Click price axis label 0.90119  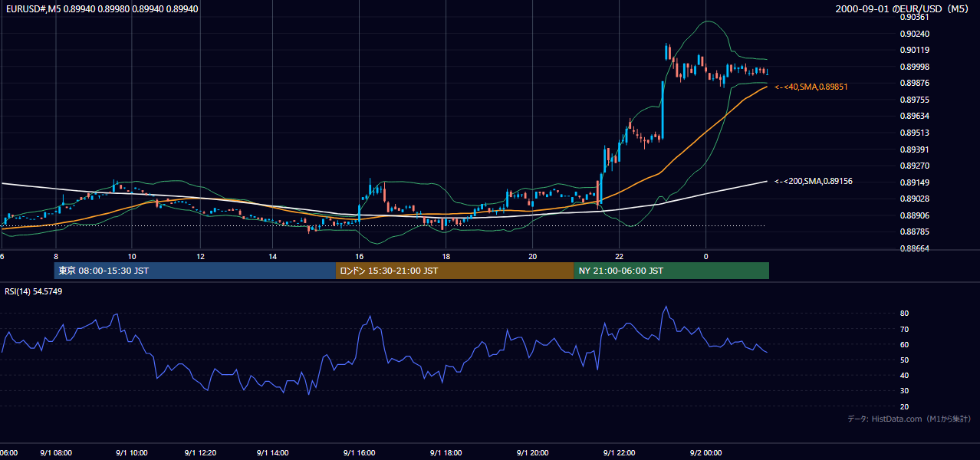[914, 50]
